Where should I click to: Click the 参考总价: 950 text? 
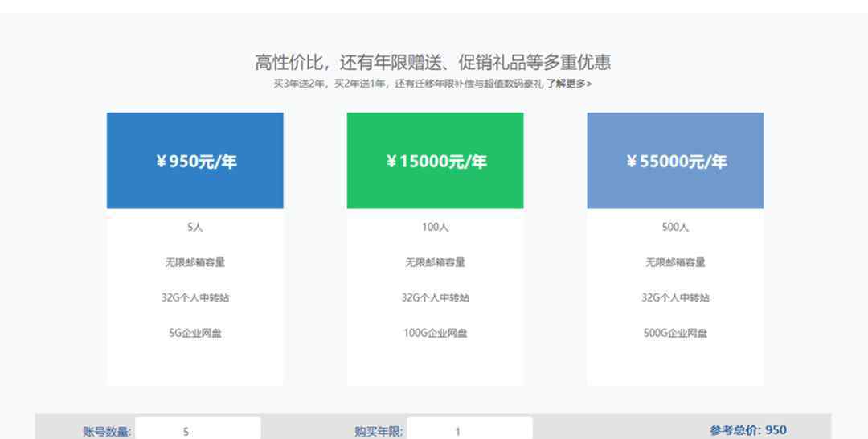click(x=748, y=430)
